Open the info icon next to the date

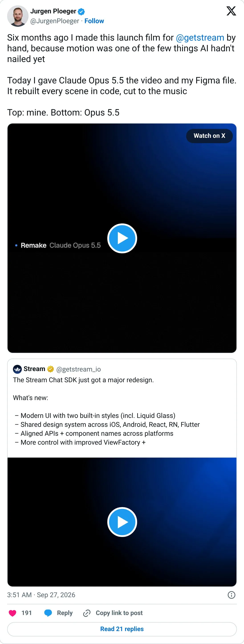[232, 595]
